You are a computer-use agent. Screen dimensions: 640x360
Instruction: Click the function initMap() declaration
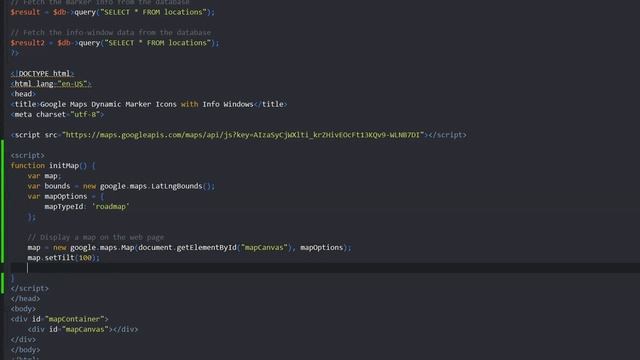click(x=53, y=165)
